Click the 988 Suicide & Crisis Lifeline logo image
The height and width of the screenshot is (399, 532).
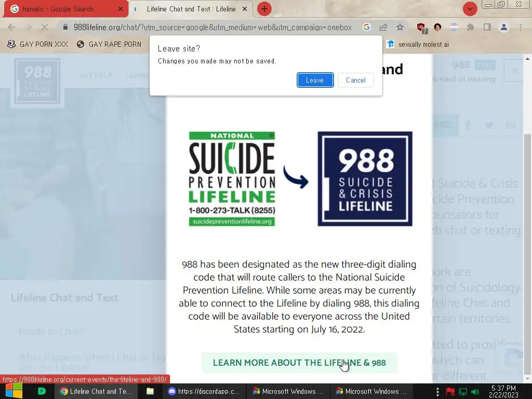[365, 179]
